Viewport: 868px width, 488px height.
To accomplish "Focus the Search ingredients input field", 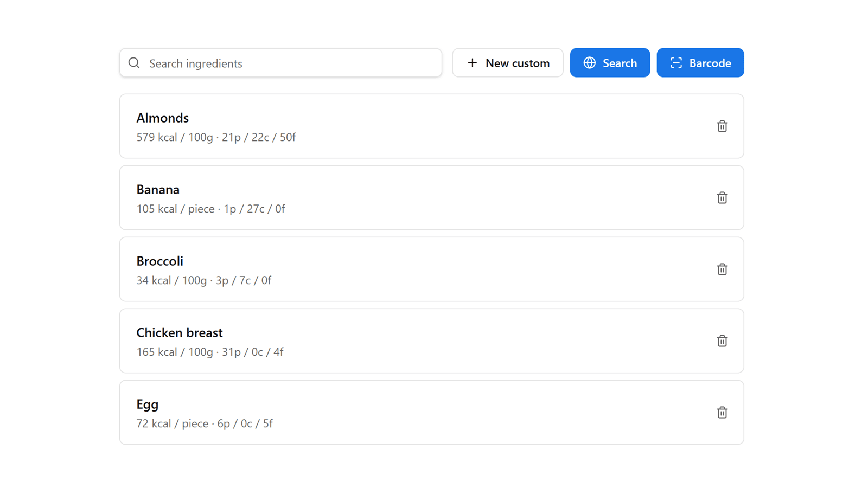I will 280,63.
